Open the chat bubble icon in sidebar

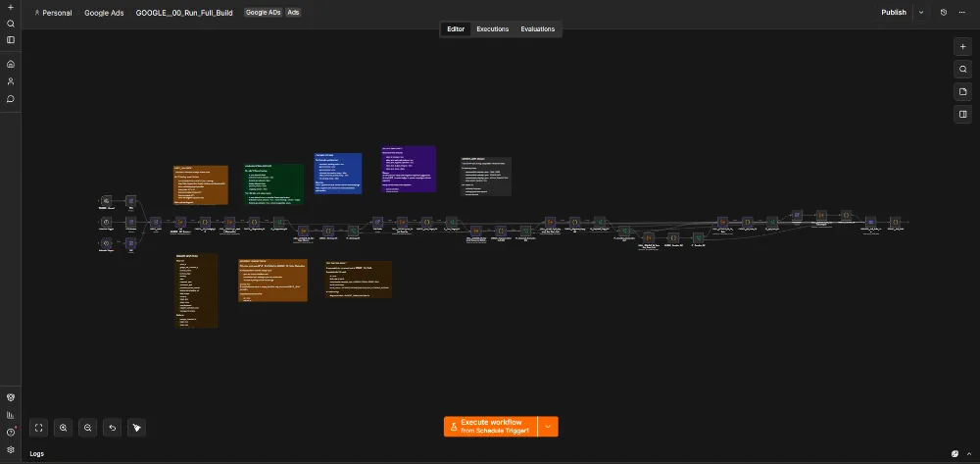pyautogui.click(x=10, y=99)
